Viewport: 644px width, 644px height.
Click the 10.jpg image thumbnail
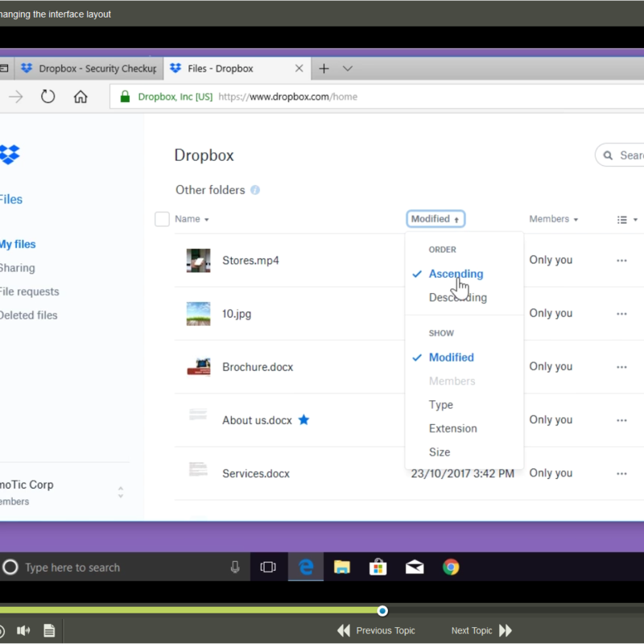[x=198, y=314]
